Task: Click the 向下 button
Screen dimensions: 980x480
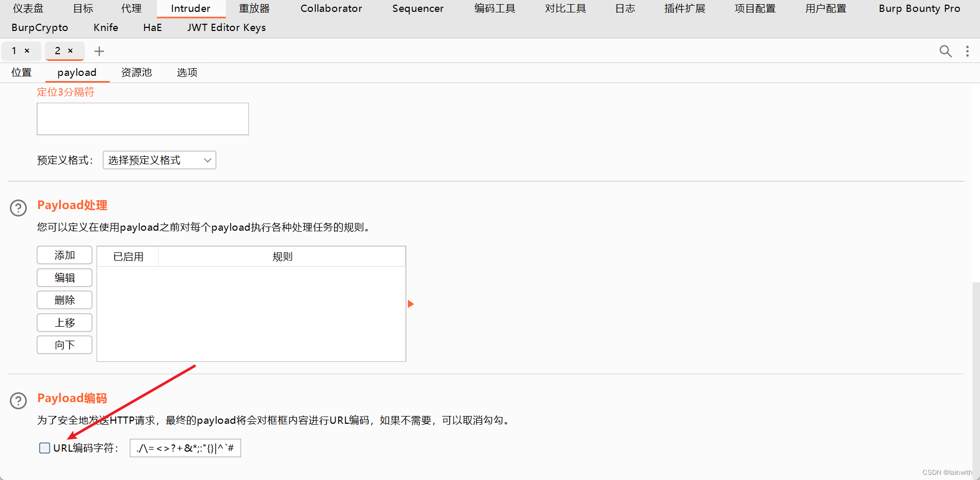Action: point(65,345)
